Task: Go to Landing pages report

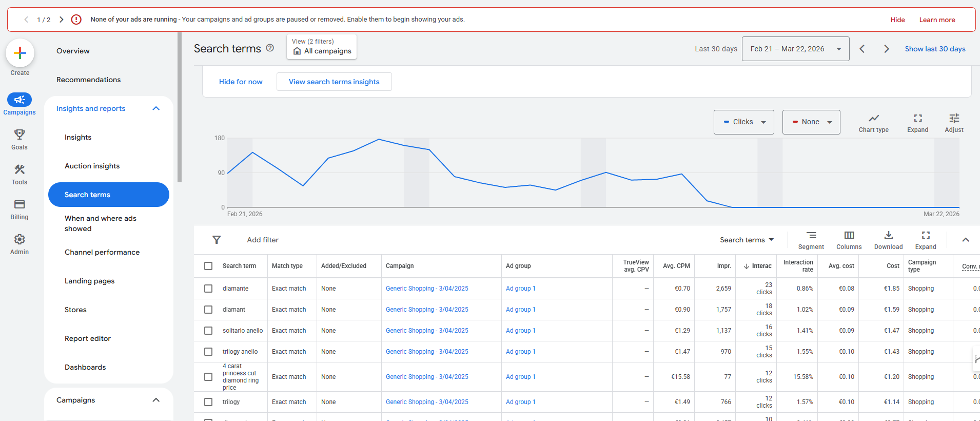Action: click(89, 281)
